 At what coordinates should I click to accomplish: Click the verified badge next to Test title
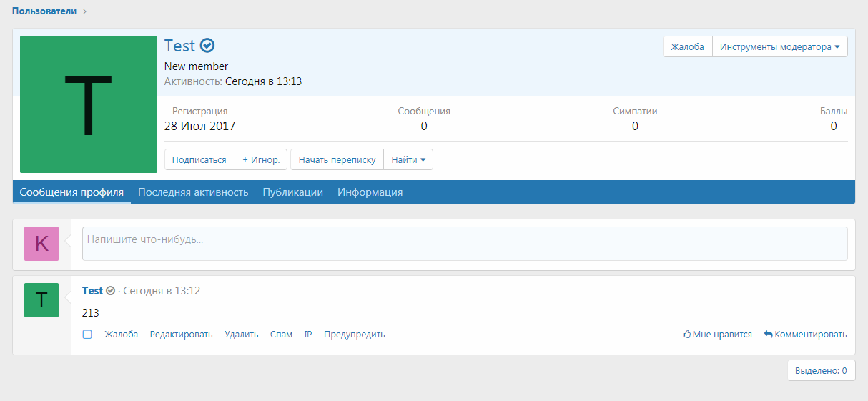click(207, 46)
